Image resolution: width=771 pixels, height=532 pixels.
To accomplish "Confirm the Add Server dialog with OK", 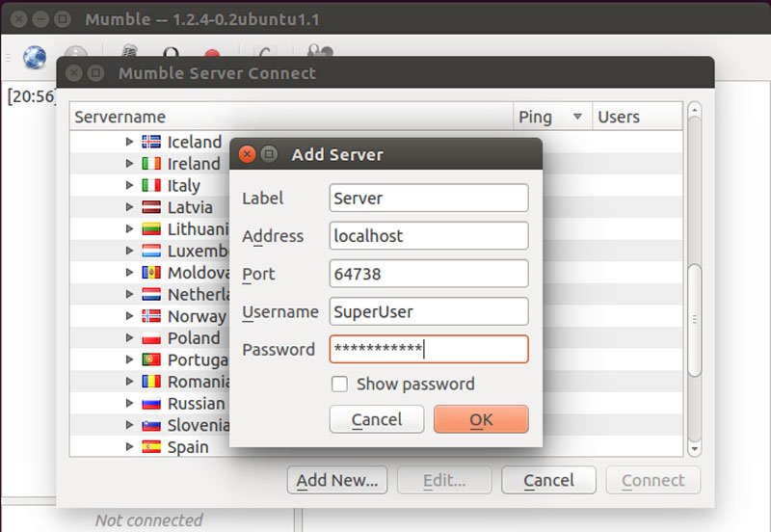I will (x=481, y=419).
